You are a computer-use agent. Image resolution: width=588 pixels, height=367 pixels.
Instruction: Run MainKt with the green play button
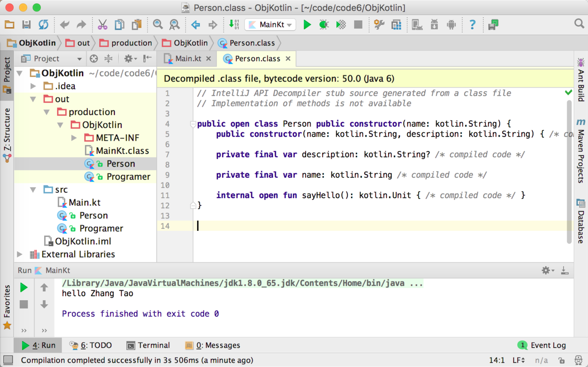[x=307, y=25]
